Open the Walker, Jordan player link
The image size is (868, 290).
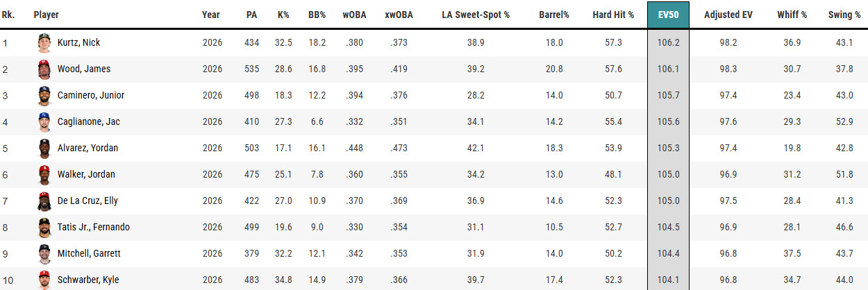[x=87, y=175]
